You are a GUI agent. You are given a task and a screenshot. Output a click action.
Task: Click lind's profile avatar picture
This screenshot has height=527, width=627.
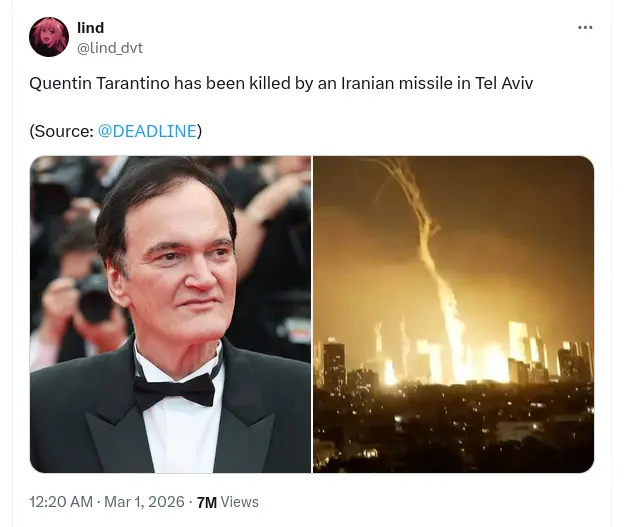point(49,37)
